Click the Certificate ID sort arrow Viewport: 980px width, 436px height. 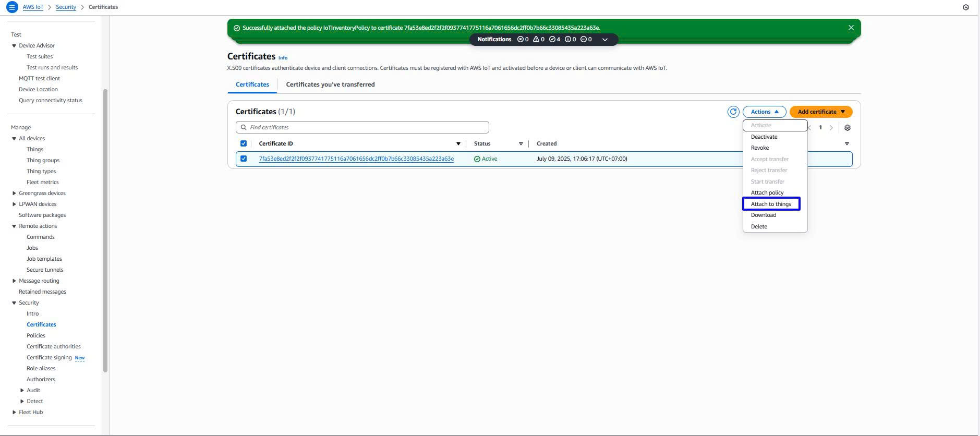(458, 143)
